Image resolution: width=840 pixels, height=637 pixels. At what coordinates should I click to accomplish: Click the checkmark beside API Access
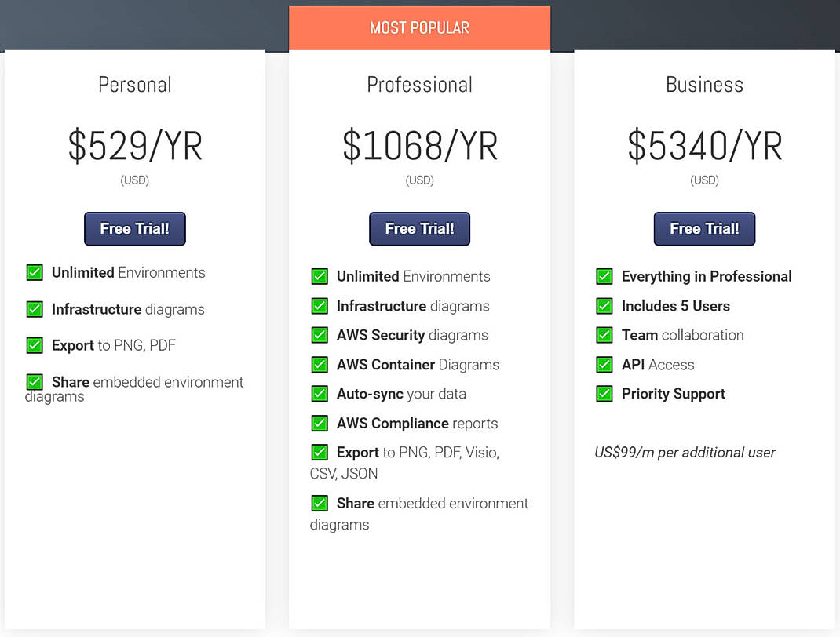(604, 365)
